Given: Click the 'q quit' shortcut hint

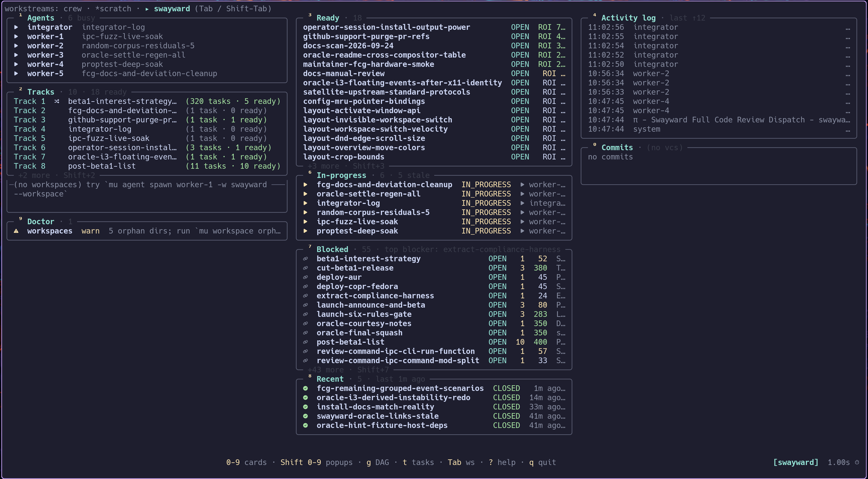Looking at the screenshot, I should point(542,463).
